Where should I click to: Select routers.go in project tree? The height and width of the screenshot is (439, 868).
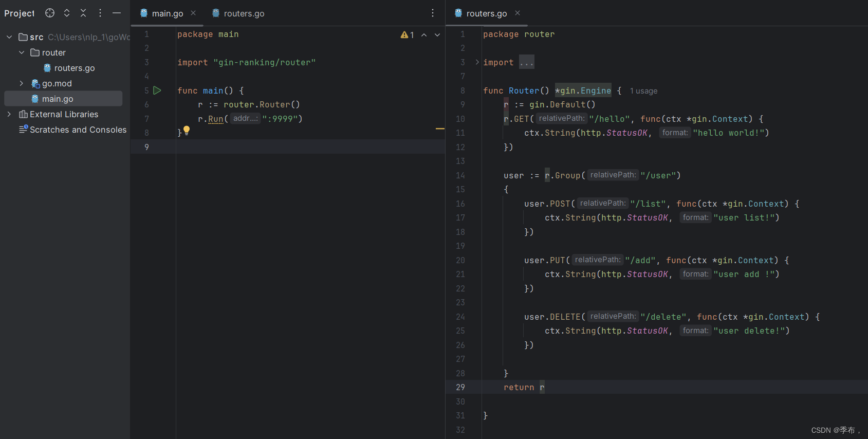[x=75, y=68]
